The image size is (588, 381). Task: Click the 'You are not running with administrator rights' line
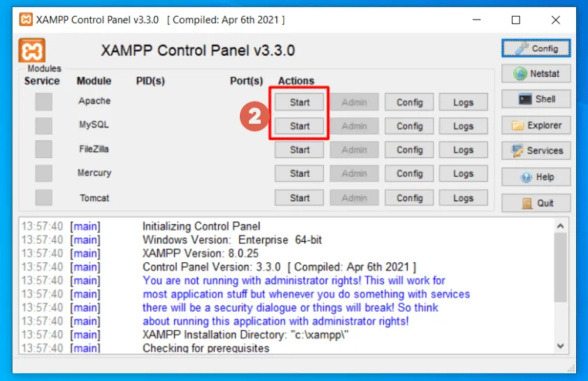294,280
